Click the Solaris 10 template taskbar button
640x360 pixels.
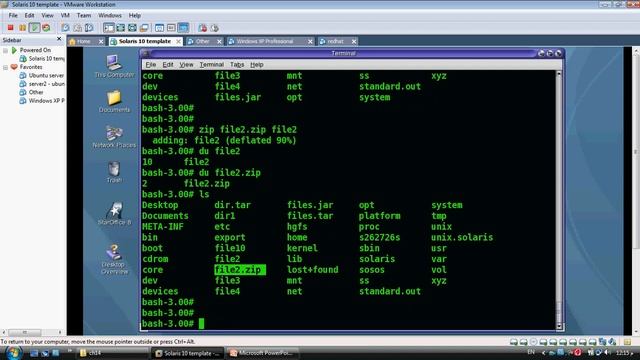point(188,353)
